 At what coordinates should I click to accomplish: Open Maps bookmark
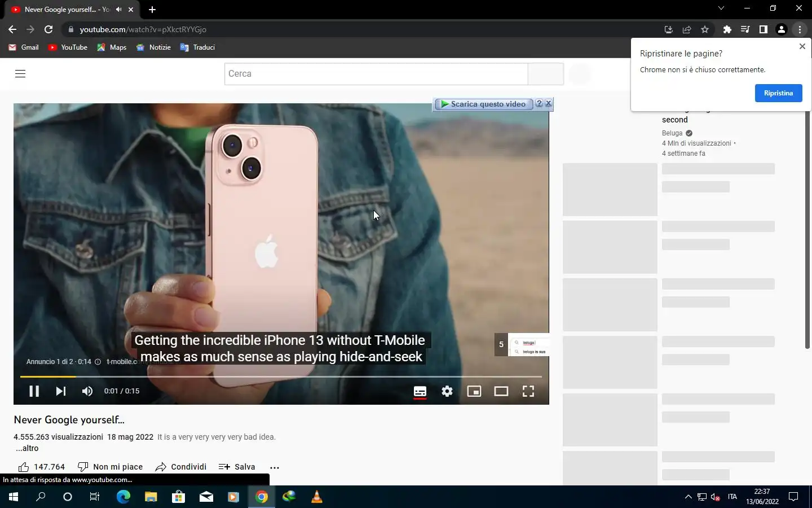point(112,47)
